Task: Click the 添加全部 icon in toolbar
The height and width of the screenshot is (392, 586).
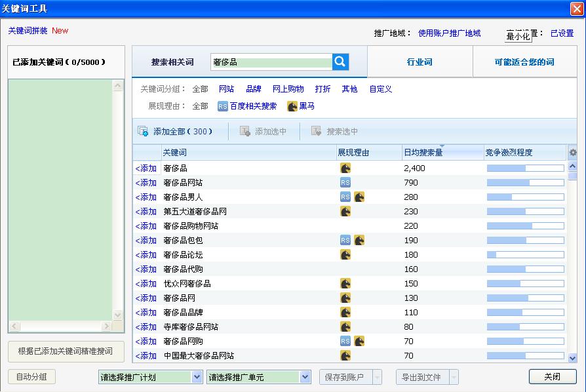Action: click(143, 132)
